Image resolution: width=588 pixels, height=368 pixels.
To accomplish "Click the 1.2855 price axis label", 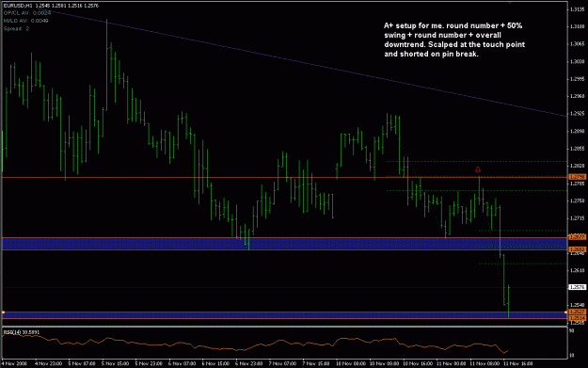I will click(577, 149).
